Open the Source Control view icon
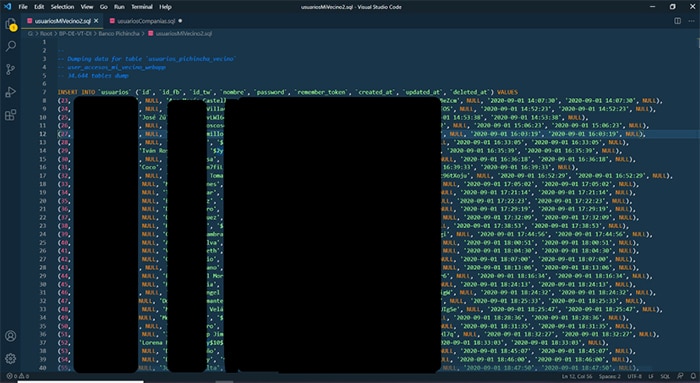700x383 pixels. [x=11, y=69]
